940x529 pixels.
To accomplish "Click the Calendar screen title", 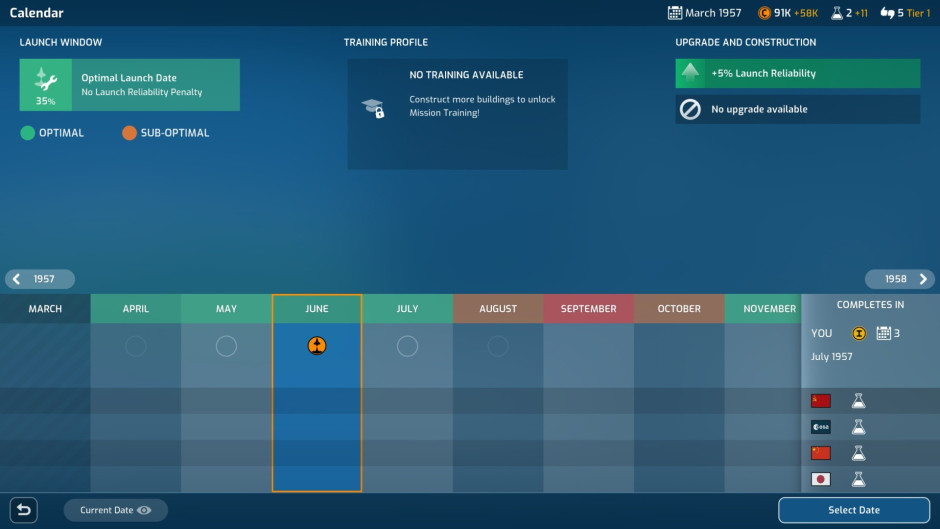I will [x=36, y=13].
